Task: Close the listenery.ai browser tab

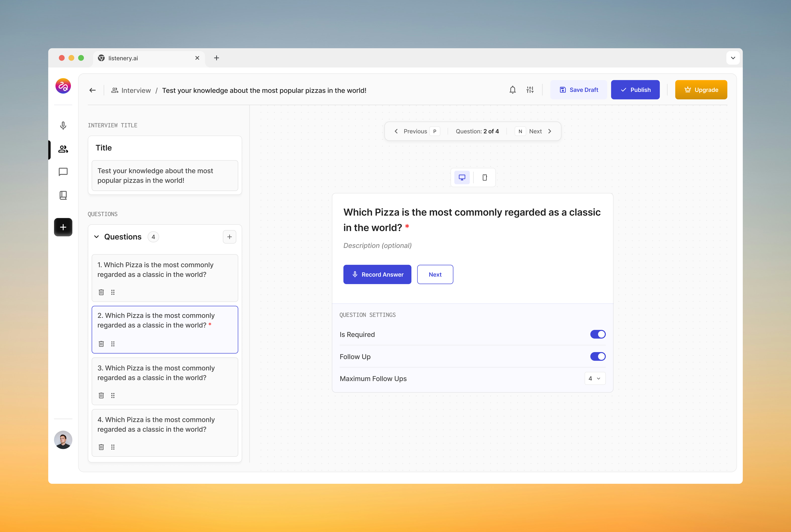Action: click(x=197, y=58)
